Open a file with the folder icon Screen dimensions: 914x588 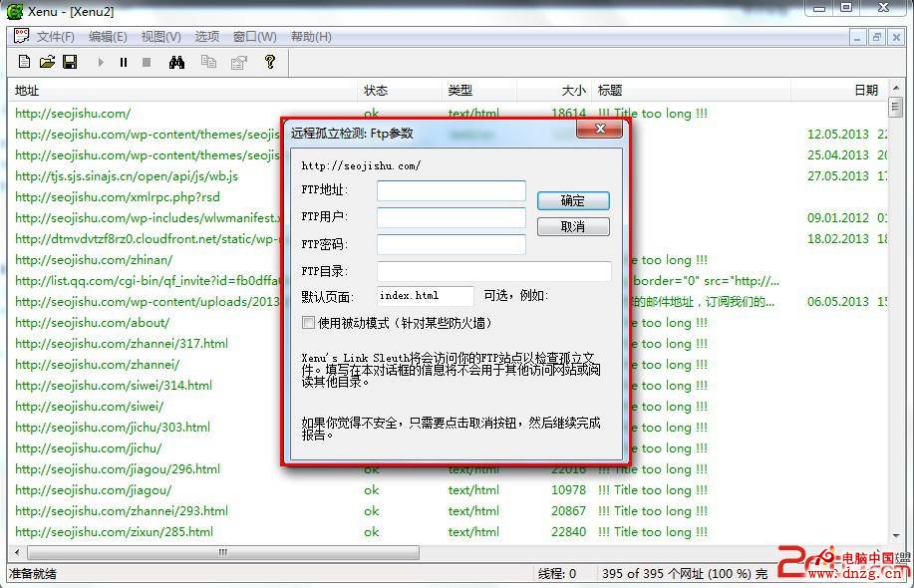point(47,62)
